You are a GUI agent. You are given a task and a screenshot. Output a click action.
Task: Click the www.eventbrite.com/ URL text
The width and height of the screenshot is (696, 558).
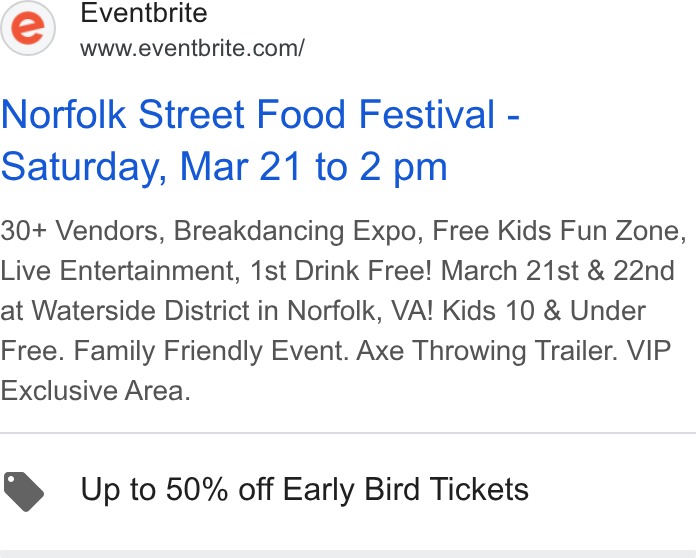(x=192, y=48)
